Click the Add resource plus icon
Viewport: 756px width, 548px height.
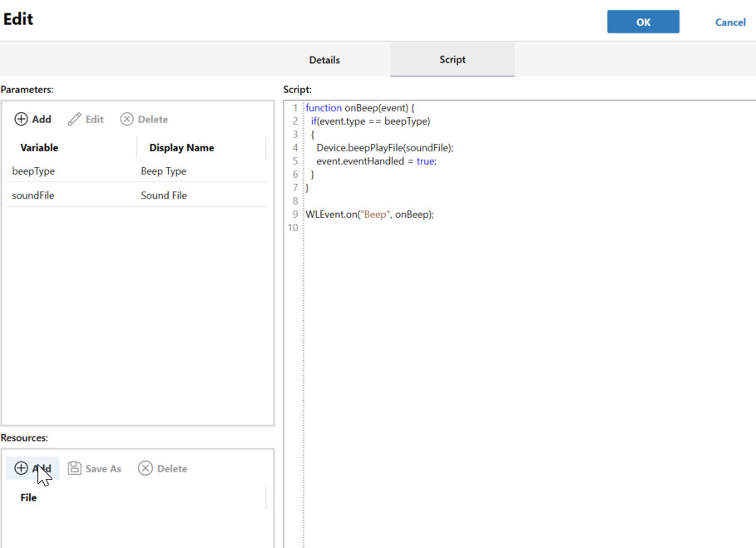(22, 468)
